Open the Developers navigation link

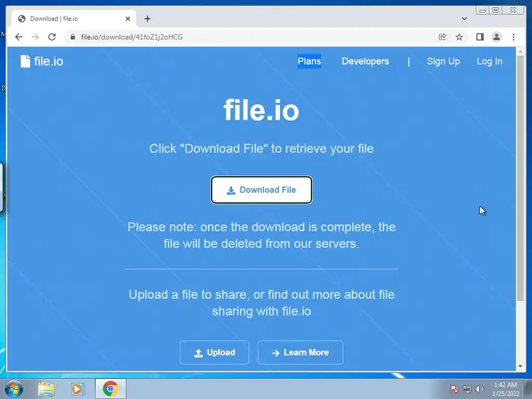point(365,61)
